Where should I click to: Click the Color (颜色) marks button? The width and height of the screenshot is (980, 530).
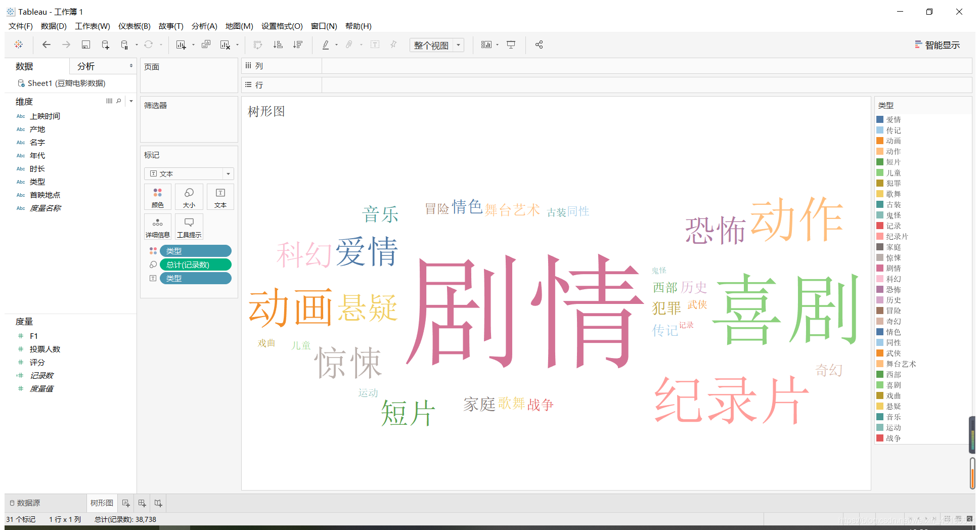(x=158, y=197)
